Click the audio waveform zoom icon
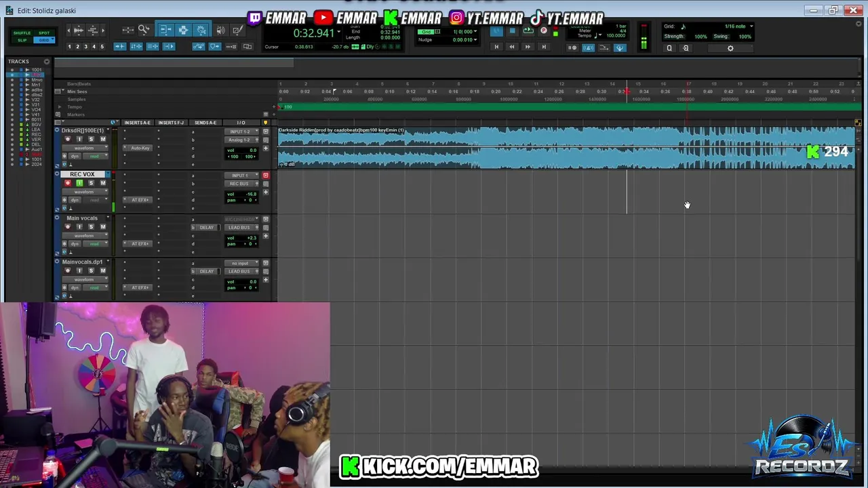 click(x=78, y=30)
